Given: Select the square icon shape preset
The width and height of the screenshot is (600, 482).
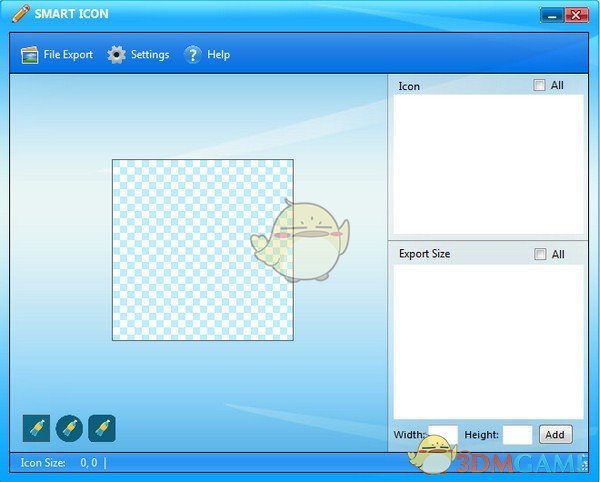Looking at the screenshot, I should coord(36,428).
